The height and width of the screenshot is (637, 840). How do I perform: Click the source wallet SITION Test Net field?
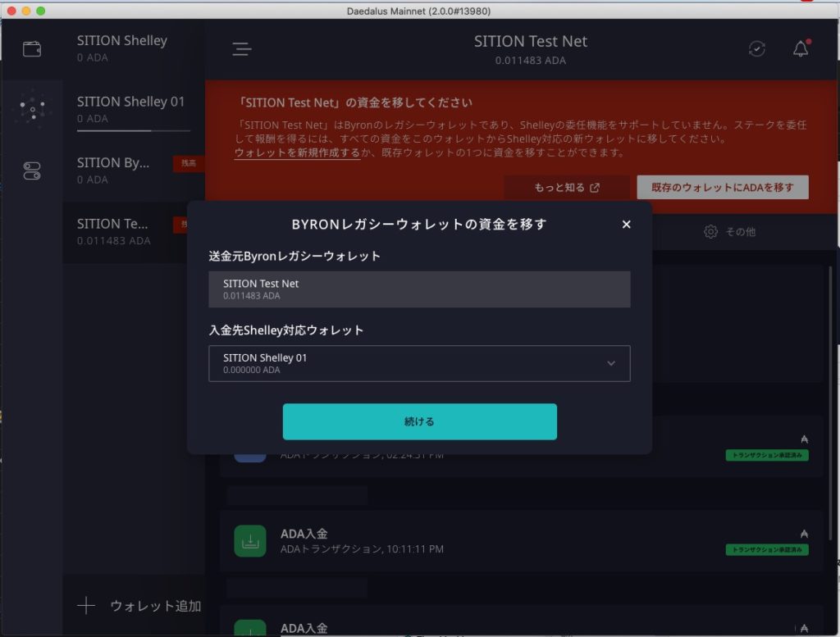point(419,289)
